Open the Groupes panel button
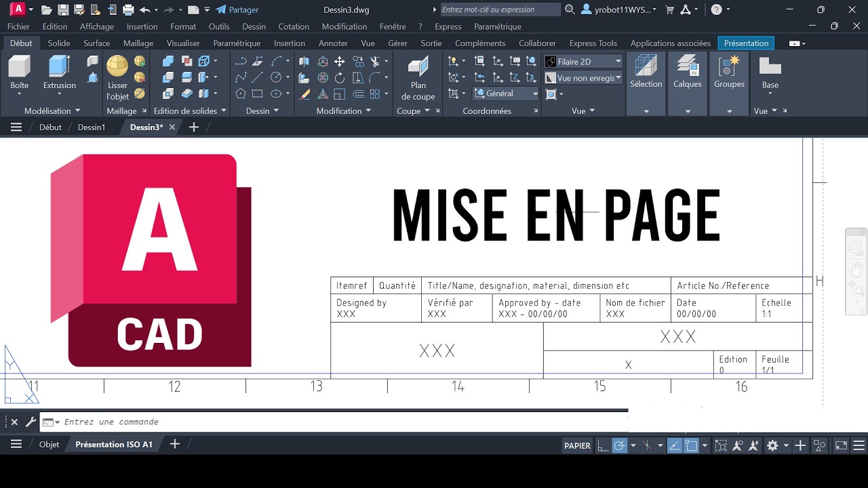The image size is (868, 488). 729,84
